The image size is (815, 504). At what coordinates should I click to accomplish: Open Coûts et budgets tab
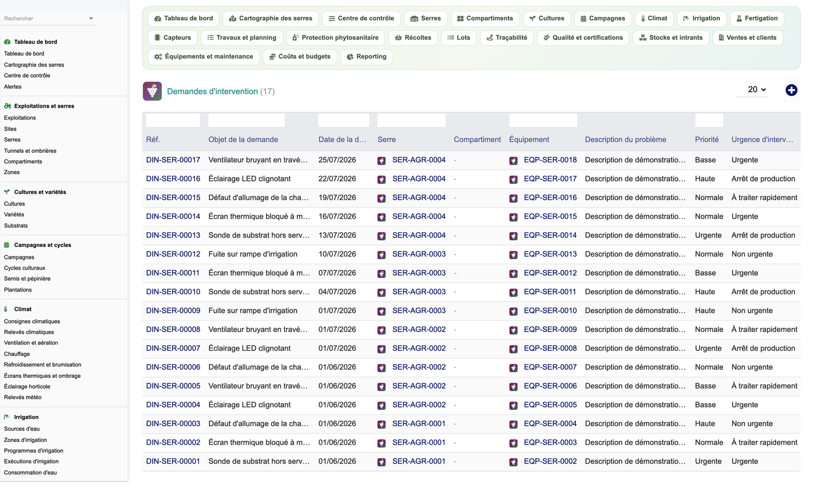[x=300, y=57]
